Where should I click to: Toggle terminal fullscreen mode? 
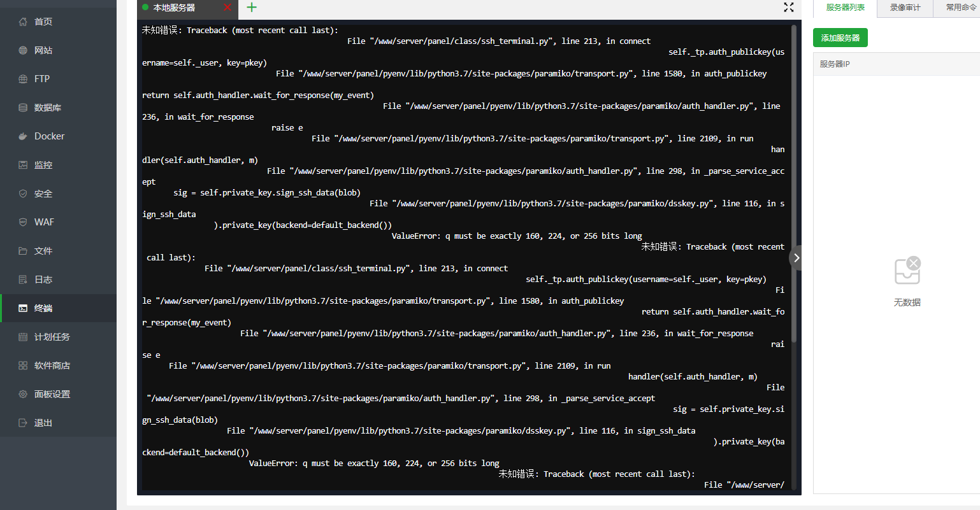click(x=788, y=8)
